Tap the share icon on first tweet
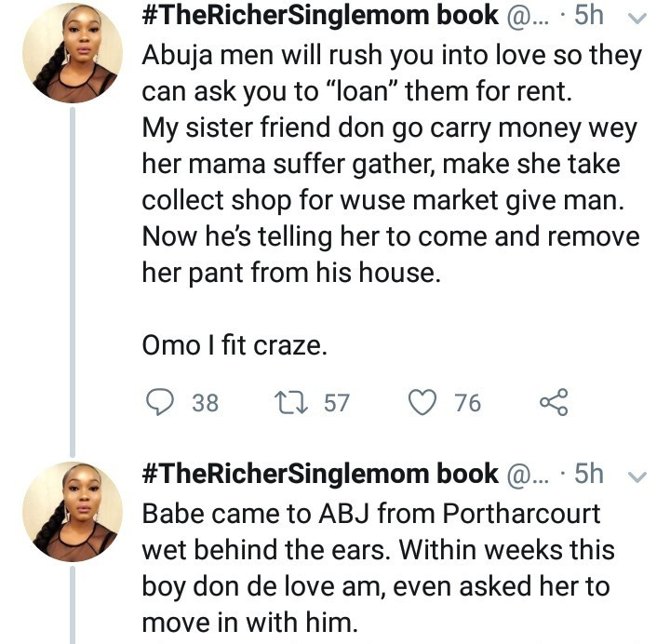This screenshot has height=644, width=670. point(553,402)
